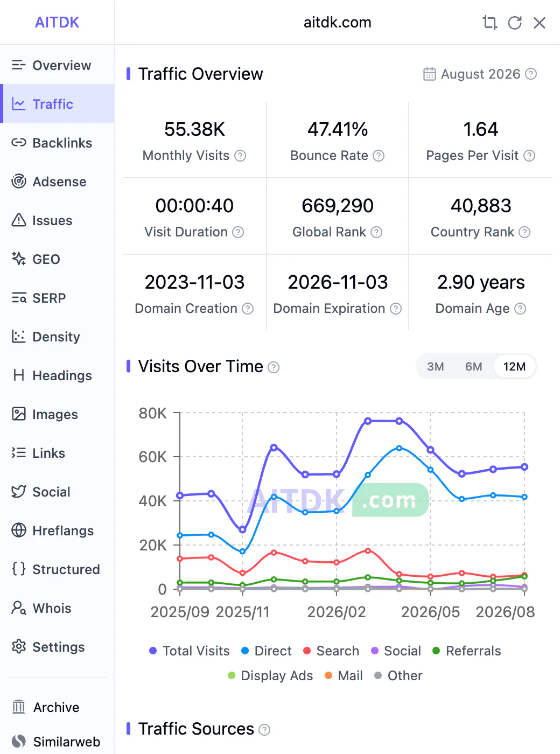Click the refresh icon in the header
The height and width of the screenshot is (754, 560).
click(515, 23)
